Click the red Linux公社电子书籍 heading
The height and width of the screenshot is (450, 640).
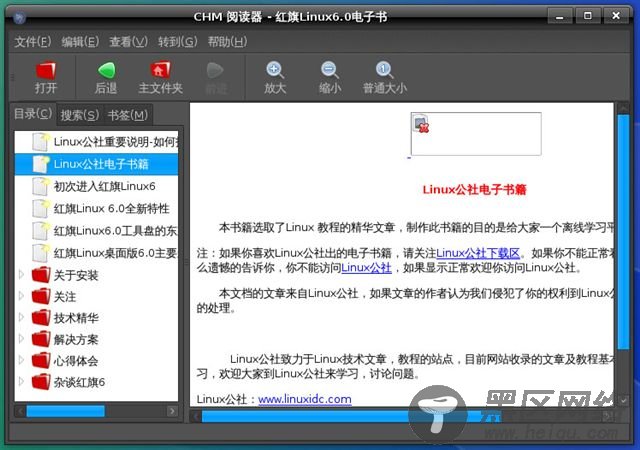tap(474, 189)
